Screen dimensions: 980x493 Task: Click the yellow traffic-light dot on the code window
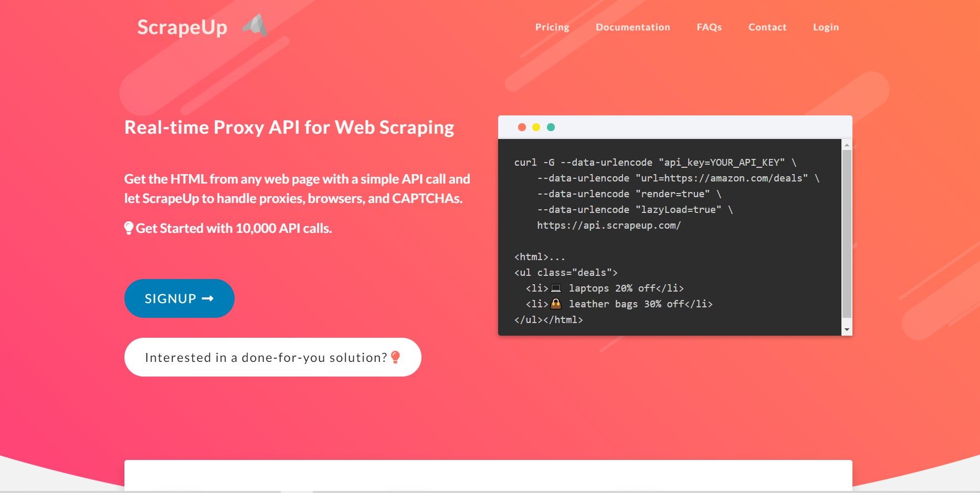pyautogui.click(x=536, y=126)
